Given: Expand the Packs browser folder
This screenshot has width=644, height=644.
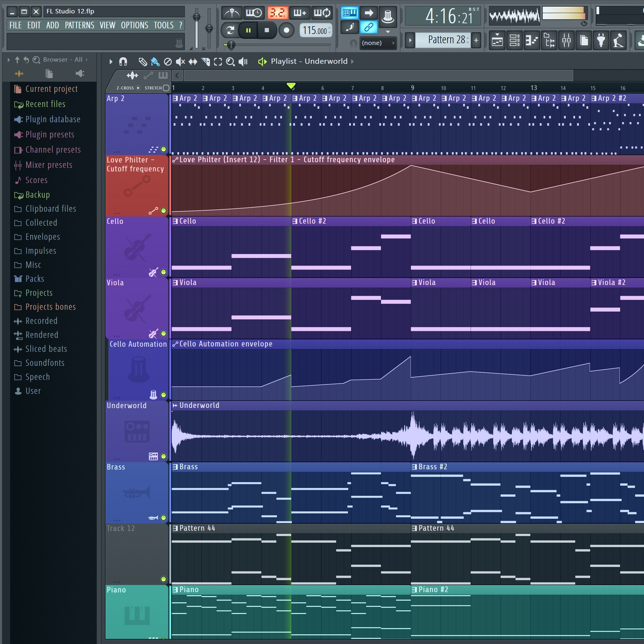Looking at the screenshot, I should (x=35, y=279).
